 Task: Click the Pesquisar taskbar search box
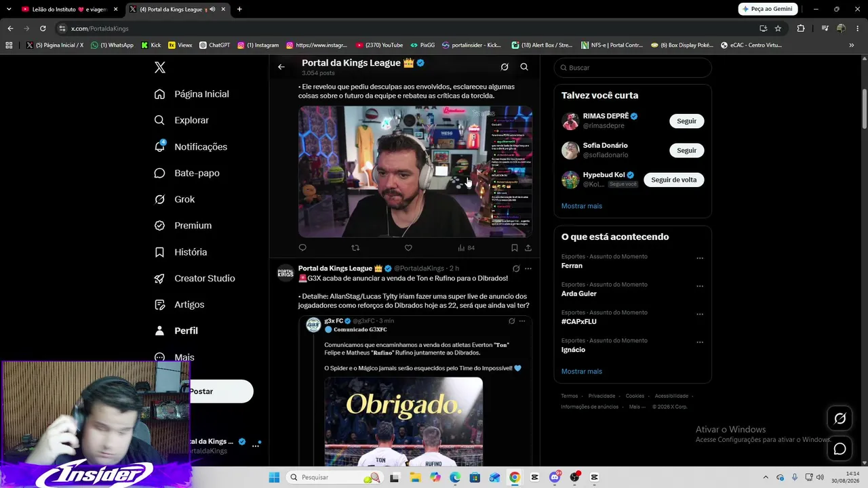tap(334, 477)
